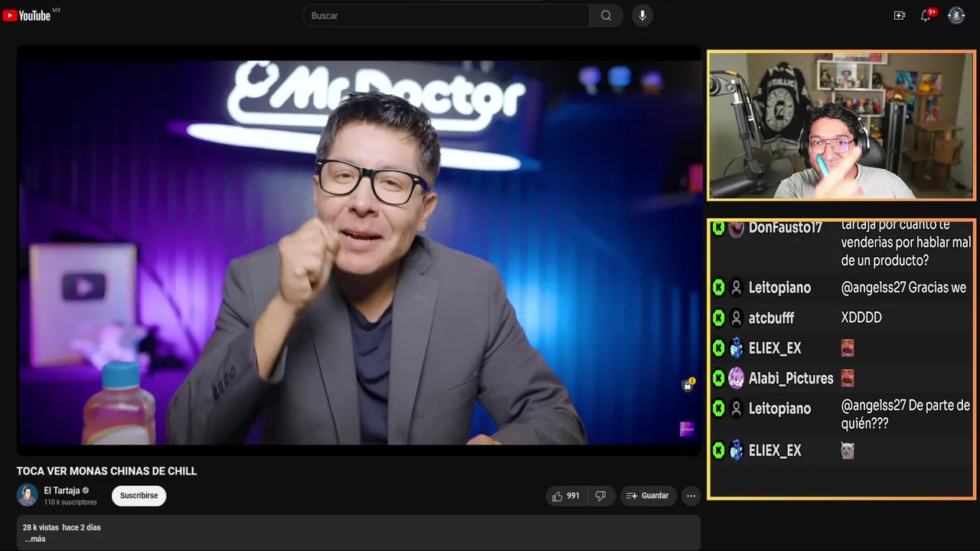Click the El Tartaja channel avatar
The height and width of the screenshot is (551, 980).
[28, 495]
